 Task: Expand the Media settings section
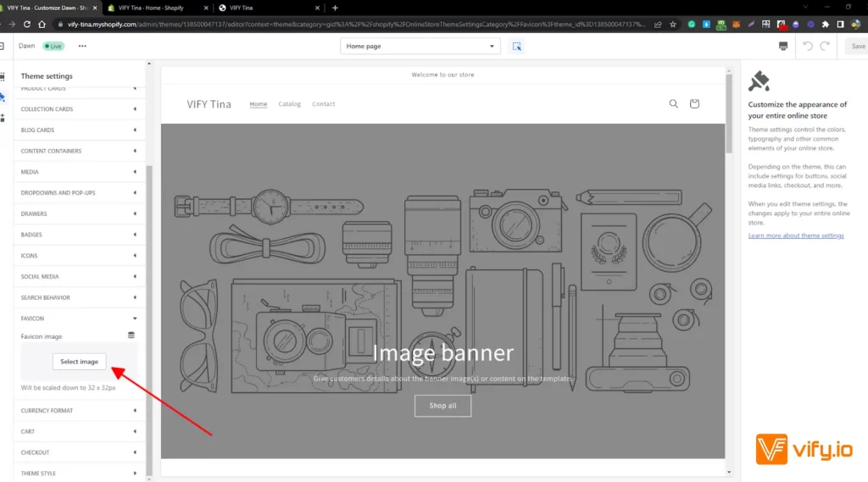click(79, 172)
